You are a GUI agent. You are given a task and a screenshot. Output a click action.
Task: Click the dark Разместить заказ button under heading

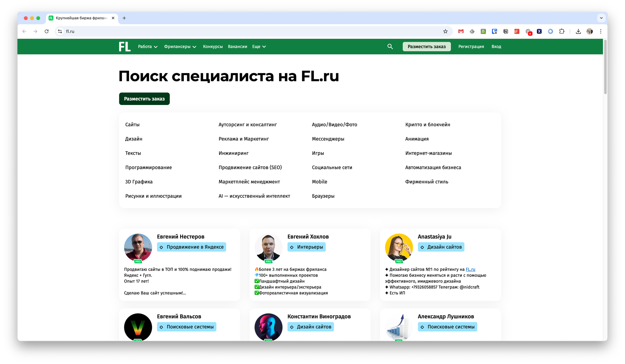(x=144, y=99)
